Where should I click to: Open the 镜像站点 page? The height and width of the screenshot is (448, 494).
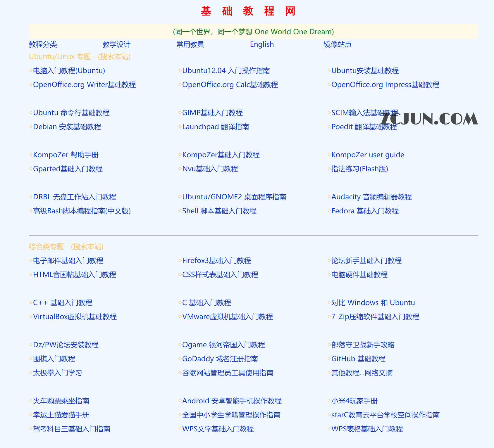(x=337, y=44)
